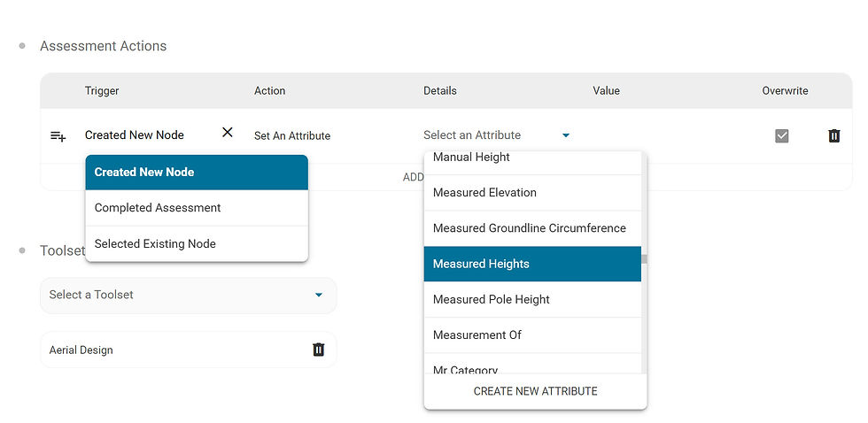
Task: Choose Completed Assessment trigger option
Action: (x=197, y=208)
